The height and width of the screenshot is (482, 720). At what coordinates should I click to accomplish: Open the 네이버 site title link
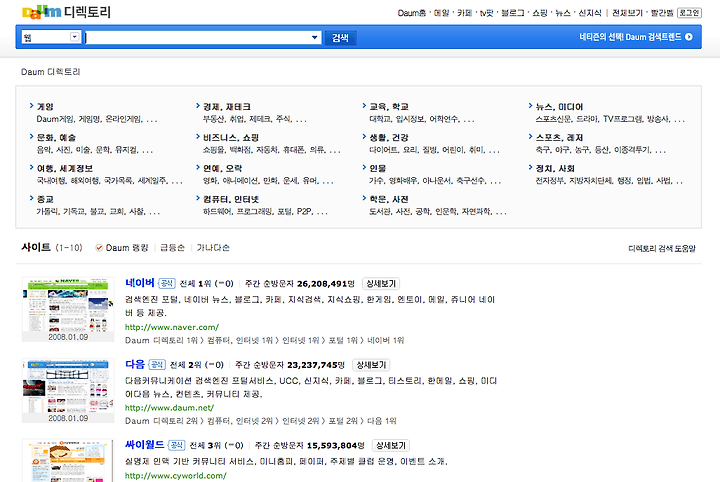pos(140,283)
